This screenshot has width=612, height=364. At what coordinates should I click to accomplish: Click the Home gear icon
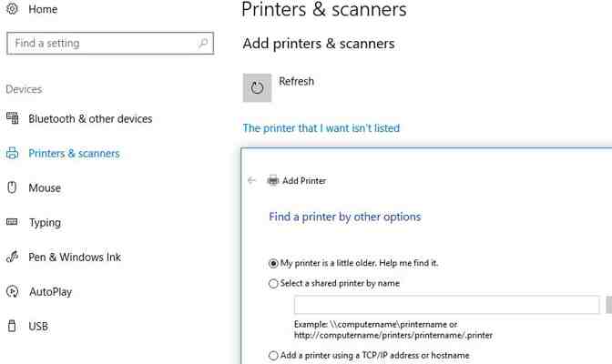pos(13,9)
